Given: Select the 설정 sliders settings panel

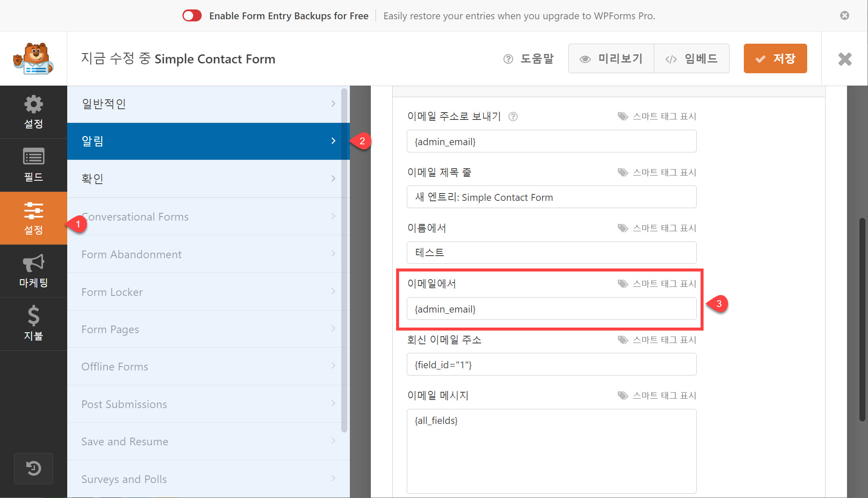Looking at the screenshot, I should coord(33,218).
